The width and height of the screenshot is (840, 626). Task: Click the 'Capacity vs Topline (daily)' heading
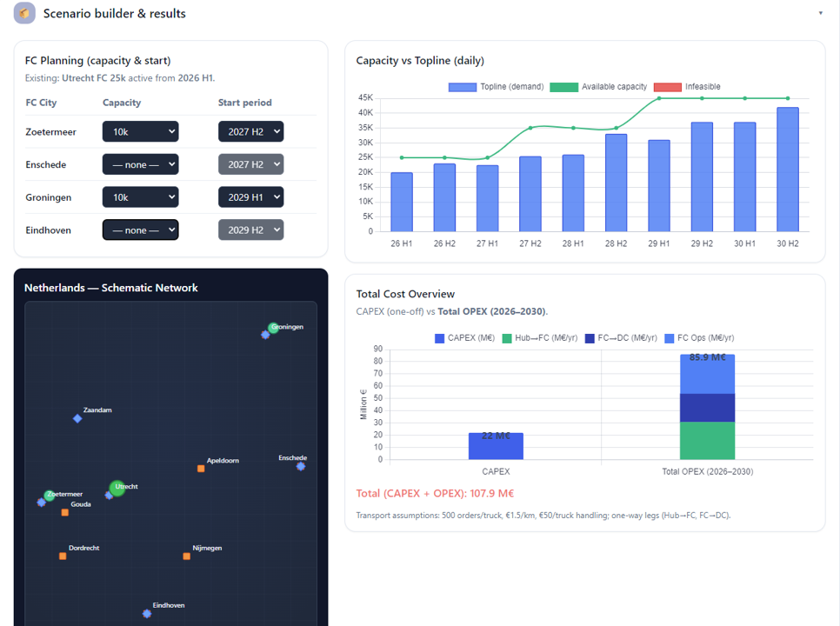420,61
